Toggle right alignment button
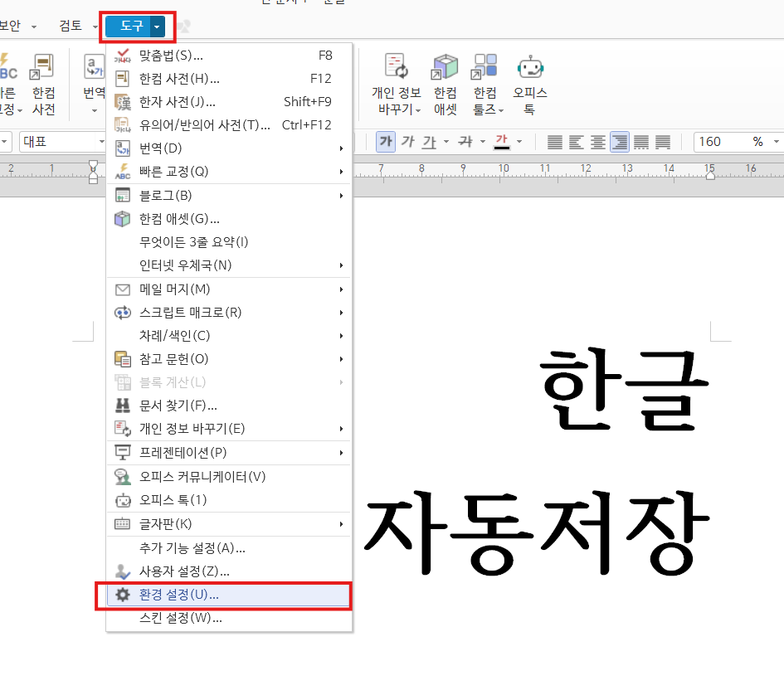The height and width of the screenshot is (695, 784). (x=620, y=142)
